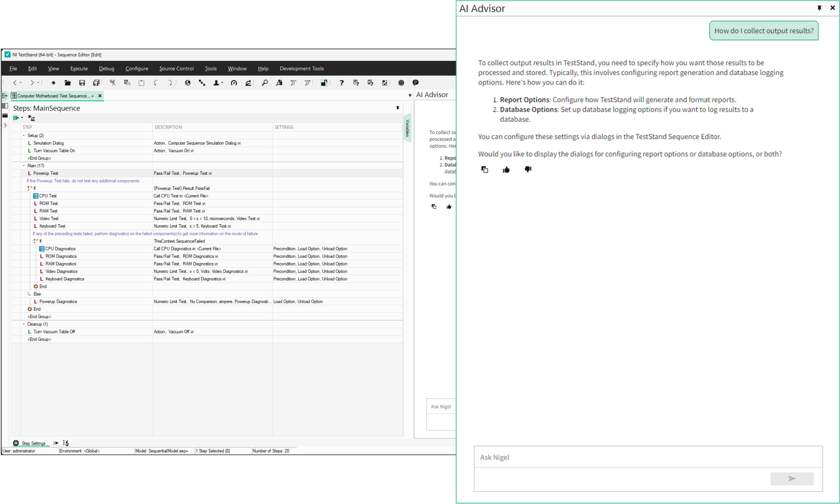
Task: Click the magnifier Find icon in toolbar
Action: coord(265,83)
